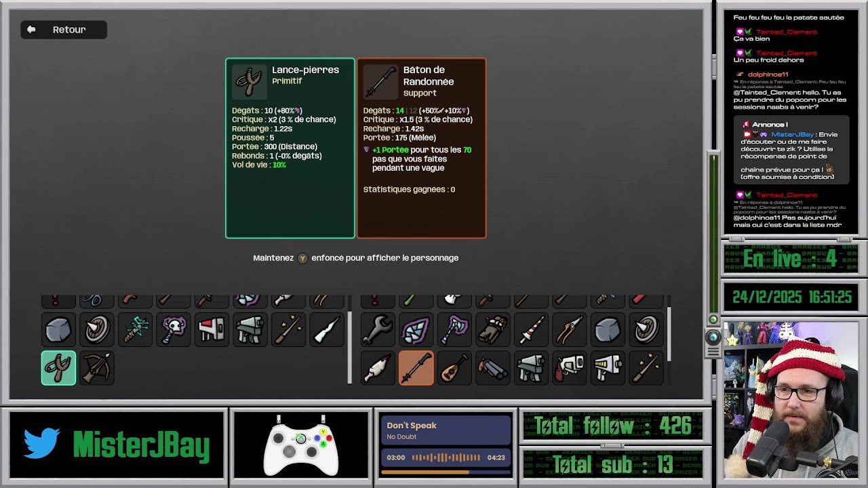Viewport: 868px width, 488px height.
Task: Select the double-barrel shotgun weapon
Action: coord(492,368)
